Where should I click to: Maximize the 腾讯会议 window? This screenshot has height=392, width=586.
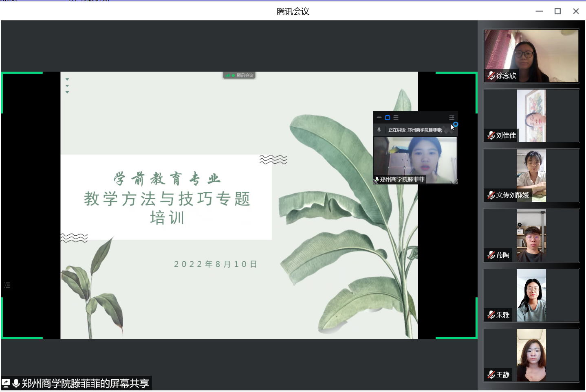tap(557, 11)
